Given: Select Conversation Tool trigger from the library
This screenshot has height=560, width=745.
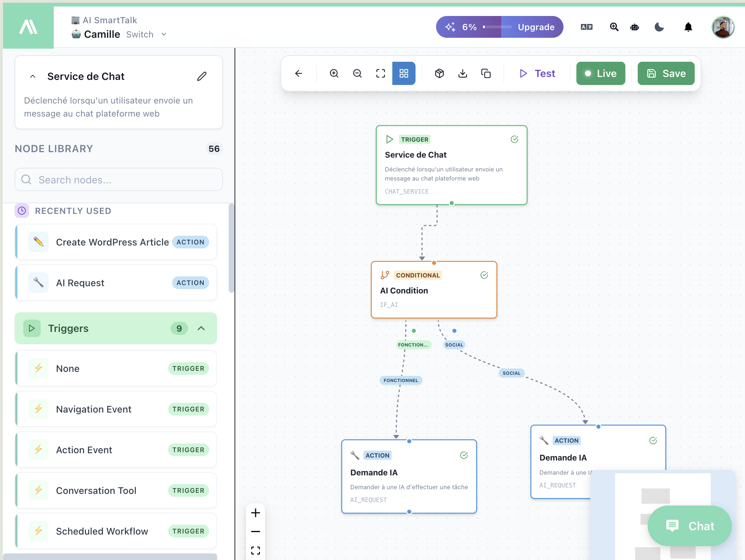Looking at the screenshot, I should (116, 490).
